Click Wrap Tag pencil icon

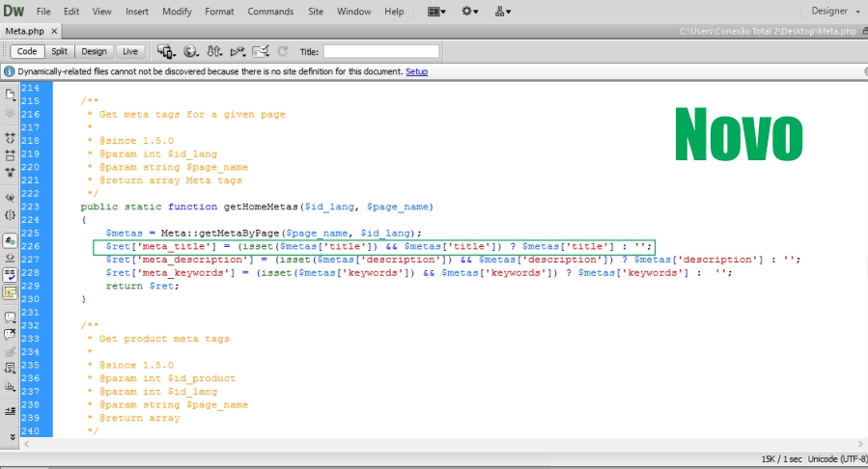tap(10, 351)
